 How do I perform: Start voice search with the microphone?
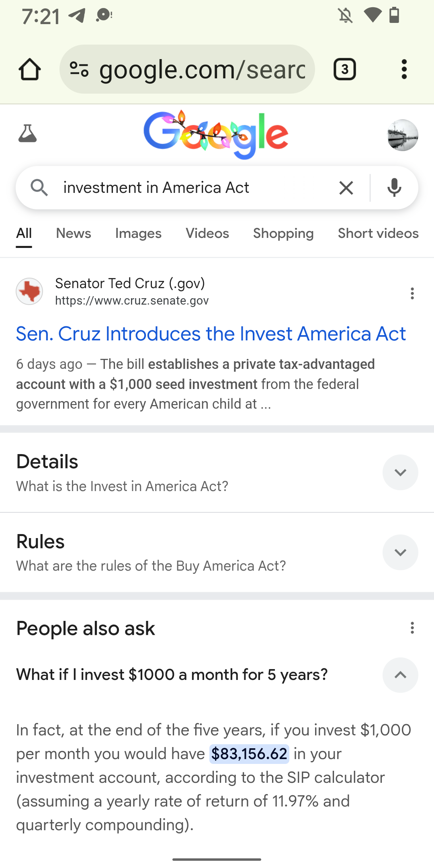point(394,188)
